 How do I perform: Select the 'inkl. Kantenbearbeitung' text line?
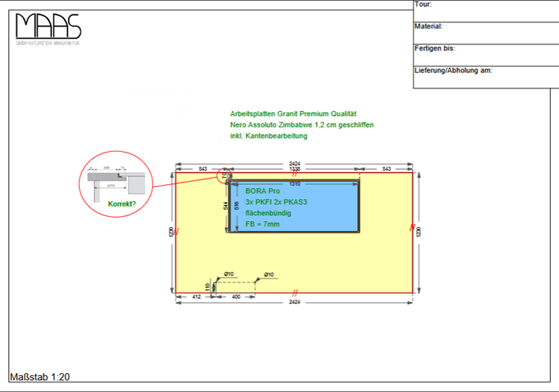point(268,136)
